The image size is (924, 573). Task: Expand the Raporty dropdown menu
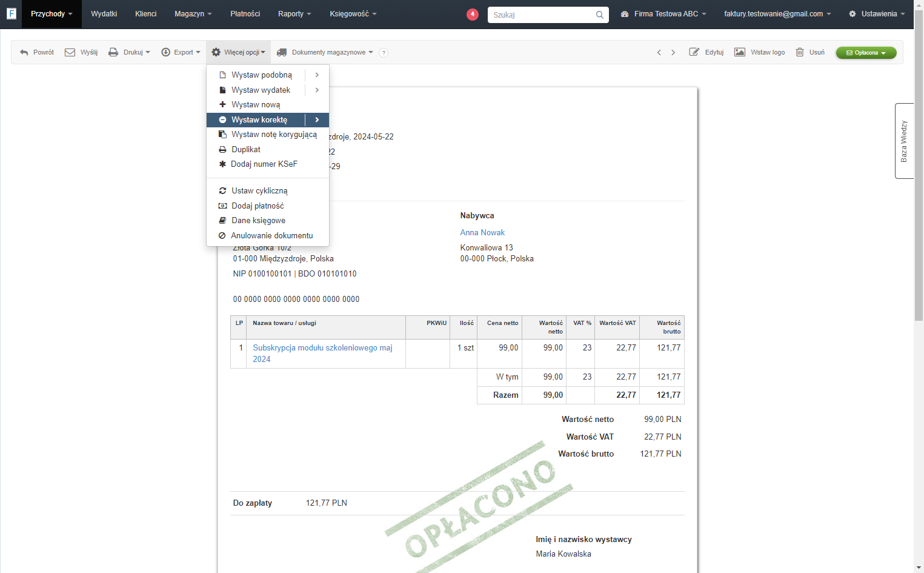(294, 14)
